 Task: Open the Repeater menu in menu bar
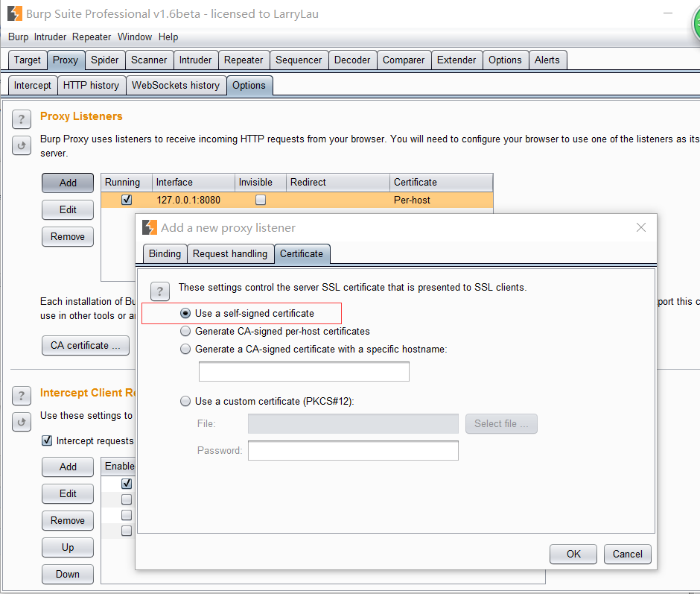coord(92,37)
